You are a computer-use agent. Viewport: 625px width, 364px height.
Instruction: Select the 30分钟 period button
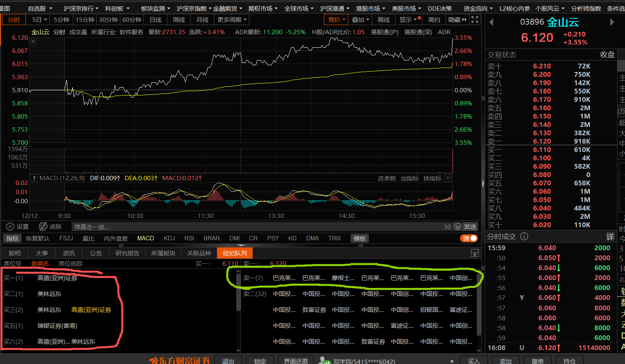pos(108,19)
